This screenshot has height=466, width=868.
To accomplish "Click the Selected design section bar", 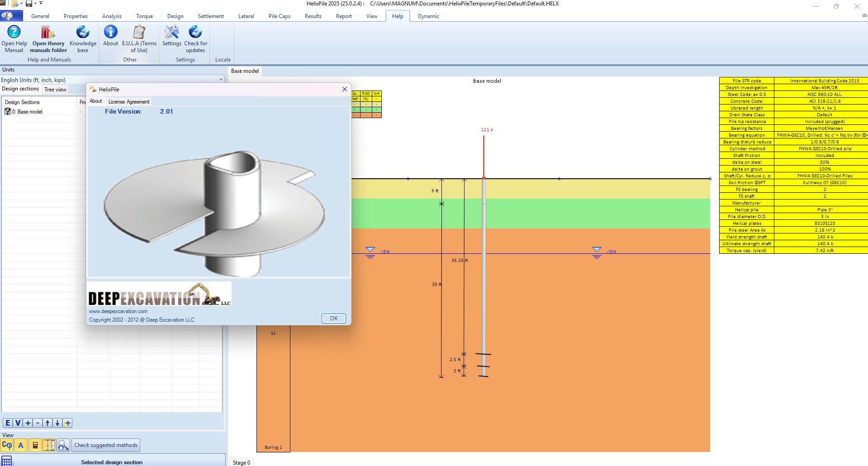I will click(113, 461).
